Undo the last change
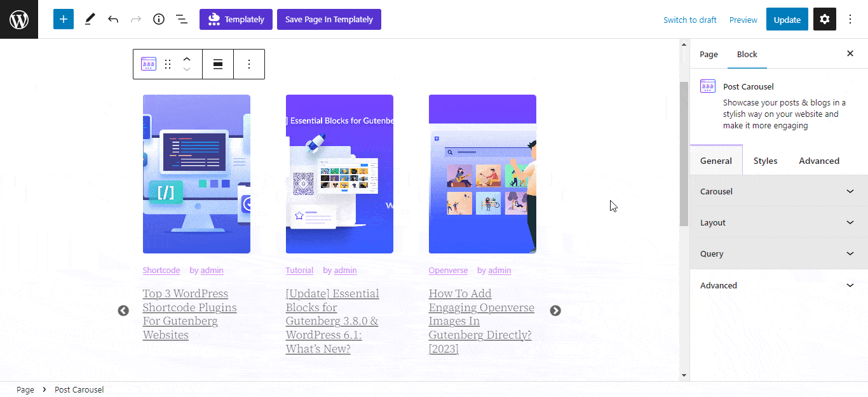868x397 pixels. tap(113, 19)
